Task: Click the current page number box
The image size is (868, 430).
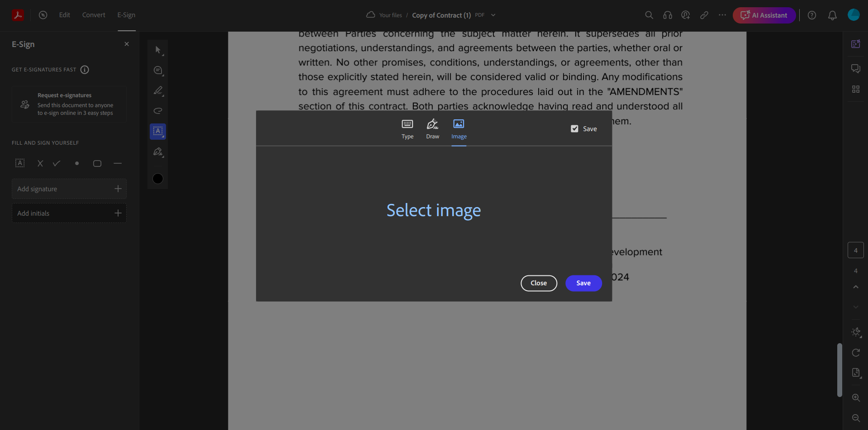Action: 856,250
